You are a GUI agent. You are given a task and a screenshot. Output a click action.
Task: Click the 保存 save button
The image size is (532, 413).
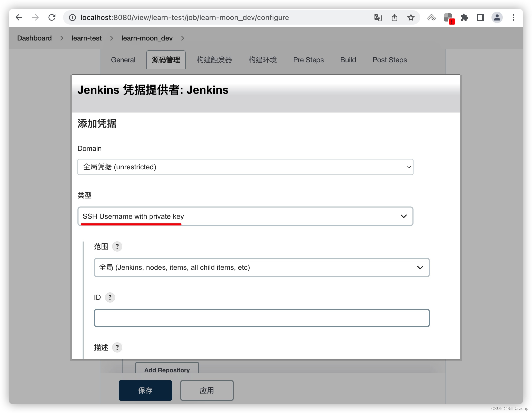[x=145, y=390]
